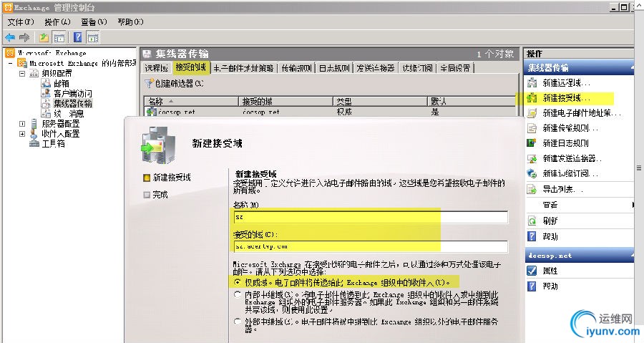
Task: Toggle the action pane toolbar icon
Action: (93, 38)
